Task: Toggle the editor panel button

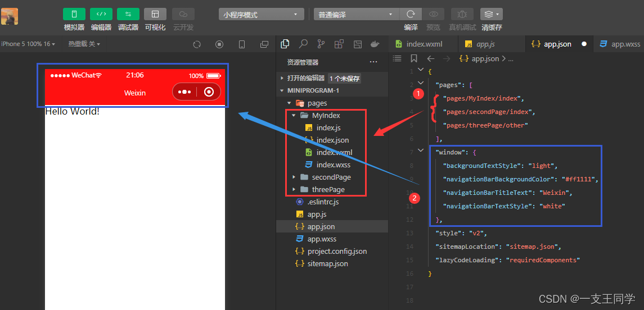Action: 101,14
